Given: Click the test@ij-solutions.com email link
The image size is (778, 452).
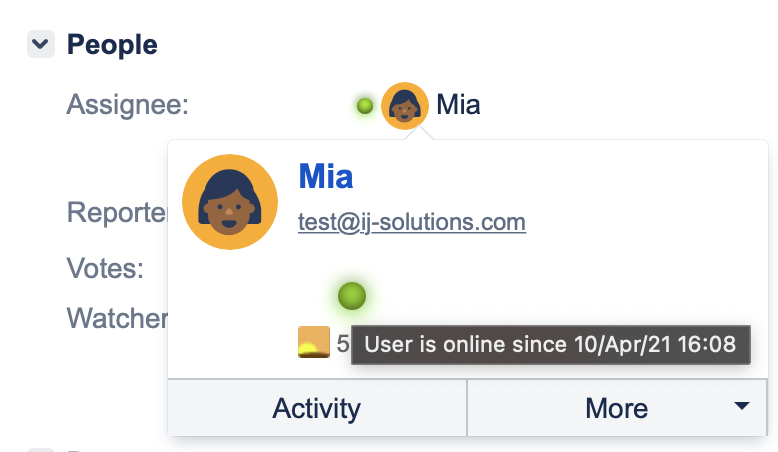Looking at the screenshot, I should (411, 222).
